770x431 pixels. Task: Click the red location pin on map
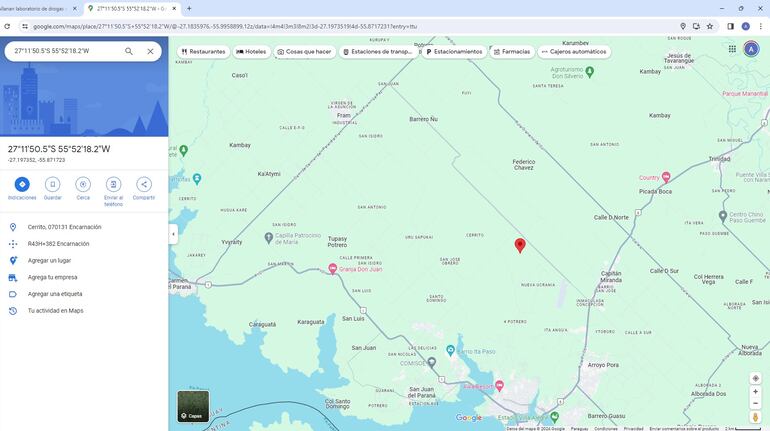(x=520, y=244)
